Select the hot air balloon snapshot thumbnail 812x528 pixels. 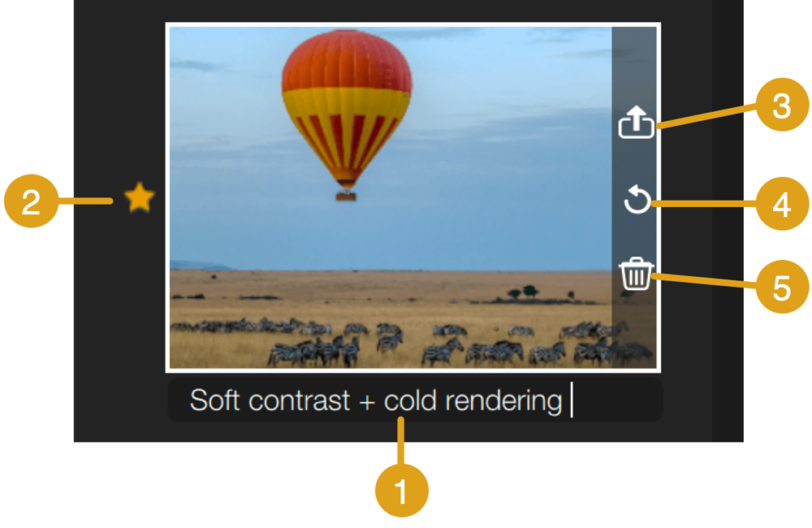tap(412, 197)
